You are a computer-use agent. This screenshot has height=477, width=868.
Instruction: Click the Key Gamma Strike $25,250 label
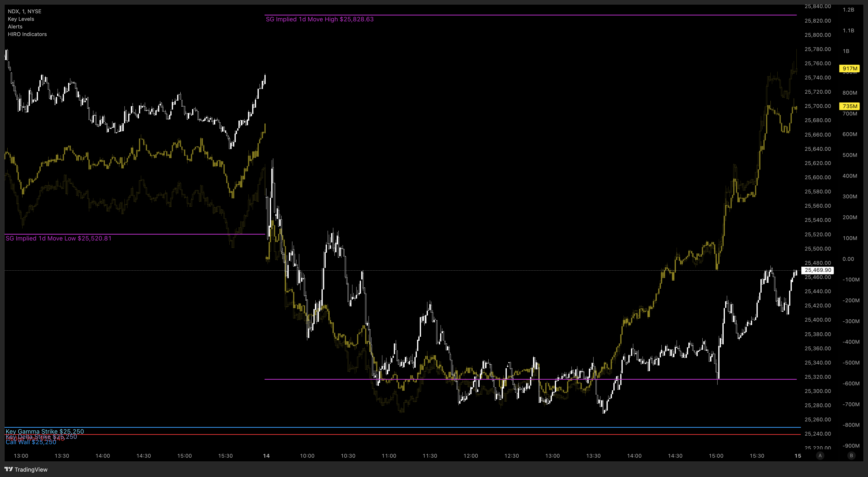coord(45,431)
